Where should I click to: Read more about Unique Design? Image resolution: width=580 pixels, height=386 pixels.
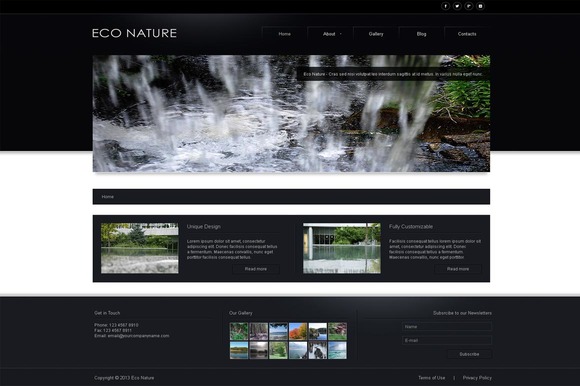tap(256, 269)
